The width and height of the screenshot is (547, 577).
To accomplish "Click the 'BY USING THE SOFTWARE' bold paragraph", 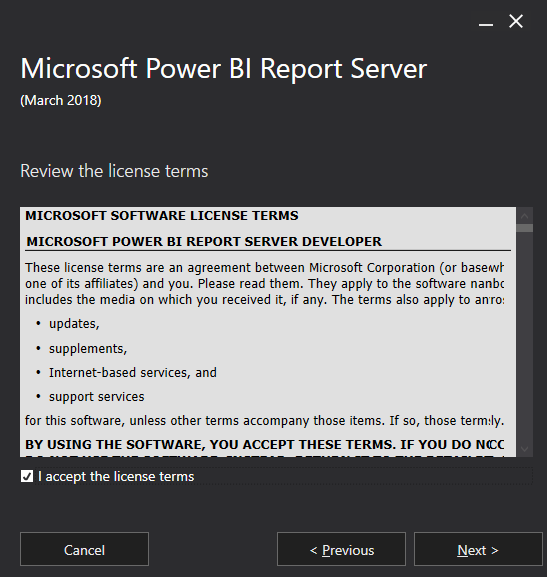I will (x=264, y=445).
